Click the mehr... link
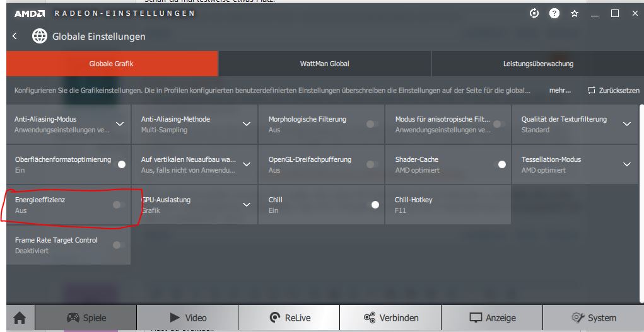Image resolution: width=644 pixels, height=332 pixels. click(560, 90)
